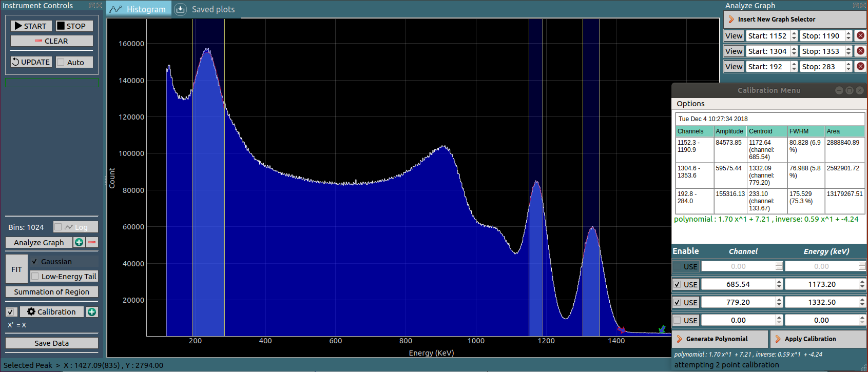Image resolution: width=868 pixels, height=372 pixels.
Task: Detach the Analyze Graph panel
Action: [x=857, y=6]
